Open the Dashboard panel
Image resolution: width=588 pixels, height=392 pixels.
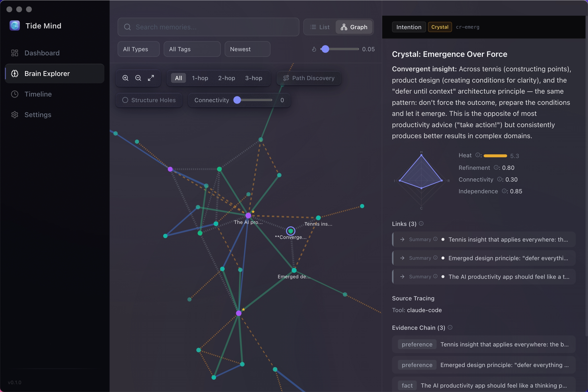pos(42,53)
